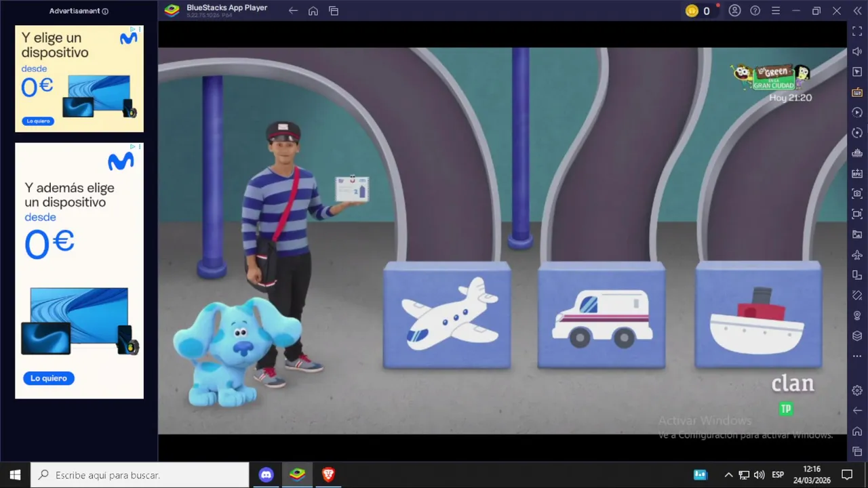This screenshot has width=868, height=488.
Task: Click the volume speaker icon in sidebar
Action: click(x=857, y=52)
